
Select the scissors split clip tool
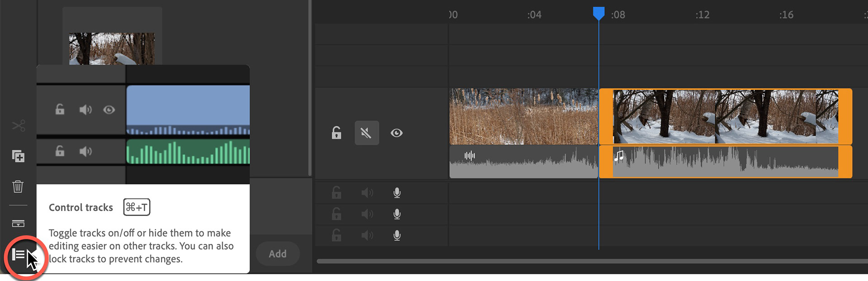19,125
